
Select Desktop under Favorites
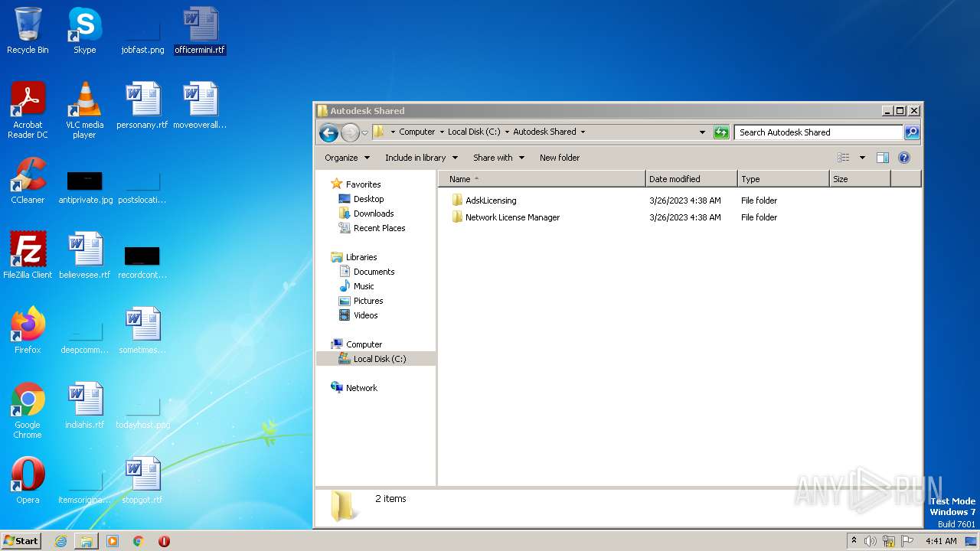point(368,199)
